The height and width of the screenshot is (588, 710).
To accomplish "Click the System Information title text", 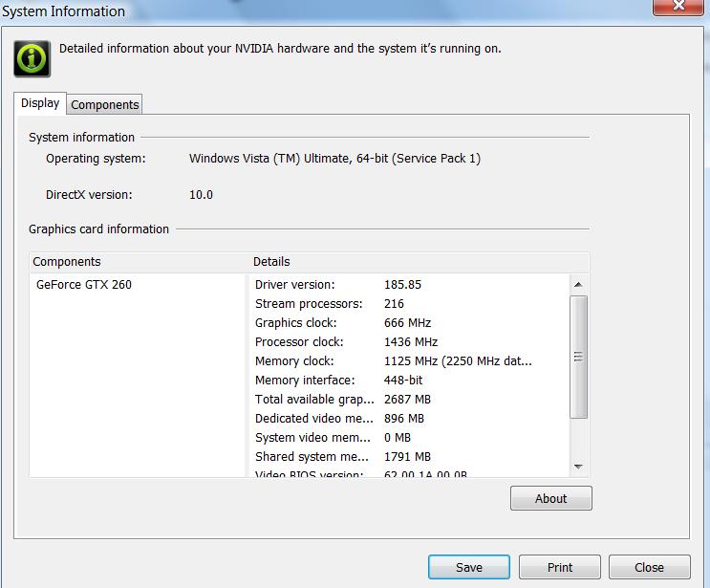I will tap(63, 11).
